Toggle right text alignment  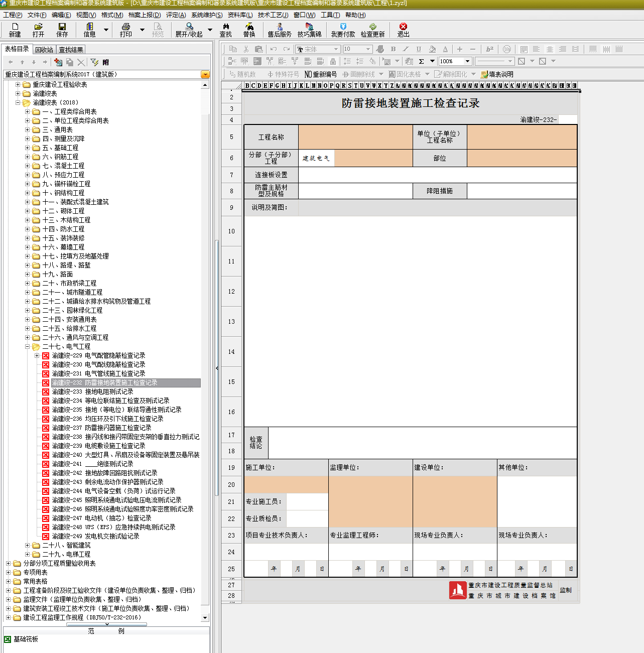click(563, 49)
